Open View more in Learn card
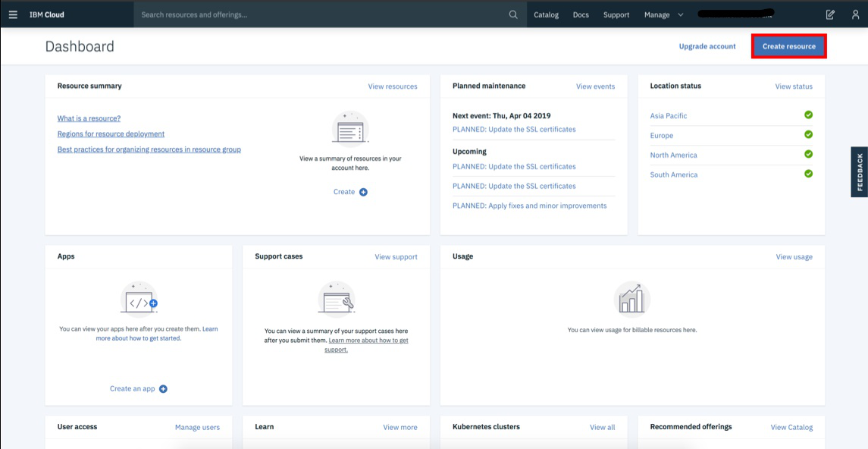The width and height of the screenshot is (868, 449). (400, 428)
